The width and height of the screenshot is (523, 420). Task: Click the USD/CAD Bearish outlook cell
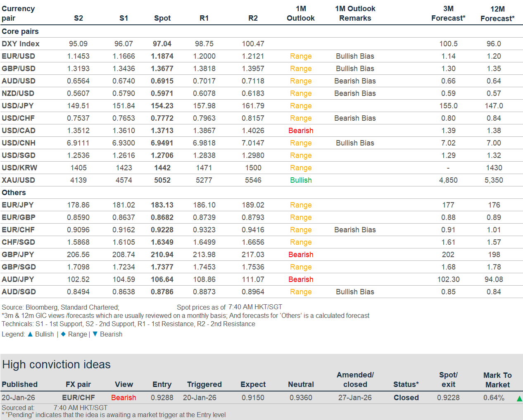coord(300,131)
